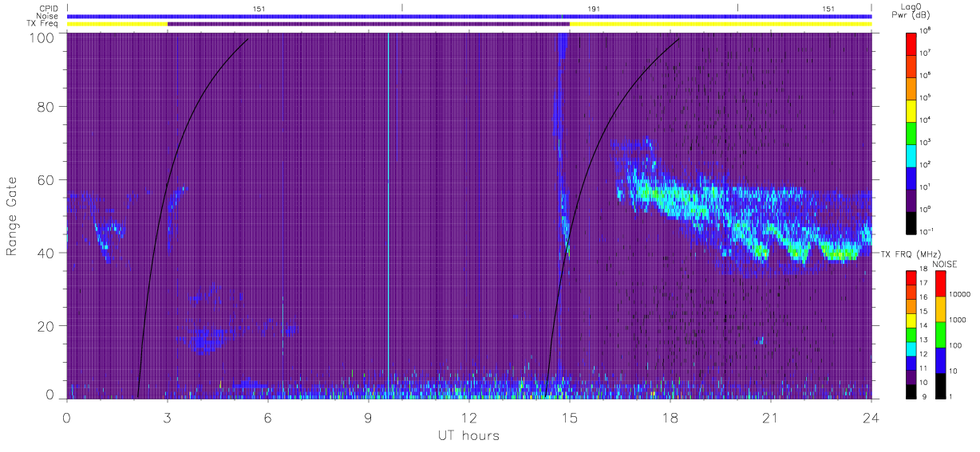Image resolution: width=980 pixels, height=452 pixels.
Task: Click the x-axis tick label '21'
Action: (x=771, y=417)
